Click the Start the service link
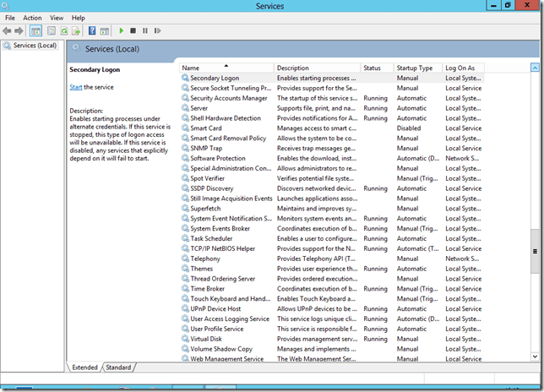This screenshot has width=544, height=392. tap(75, 87)
